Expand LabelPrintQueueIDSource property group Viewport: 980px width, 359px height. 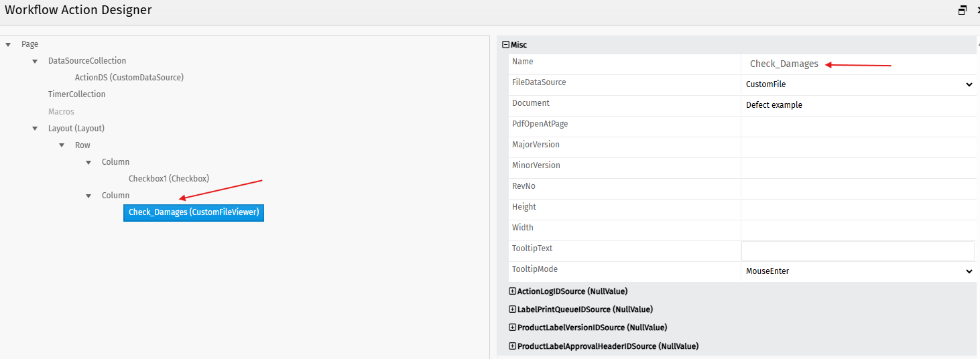(513, 309)
